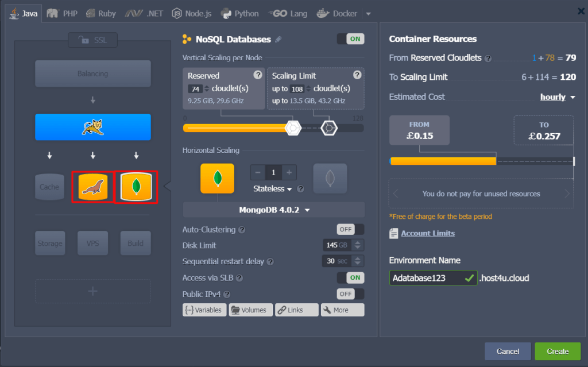
Task: Click the Balancing layer block
Action: 93,74
